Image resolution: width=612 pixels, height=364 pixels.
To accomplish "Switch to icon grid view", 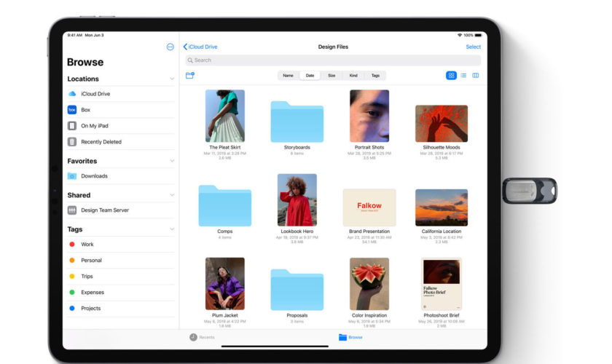I will coord(451,76).
